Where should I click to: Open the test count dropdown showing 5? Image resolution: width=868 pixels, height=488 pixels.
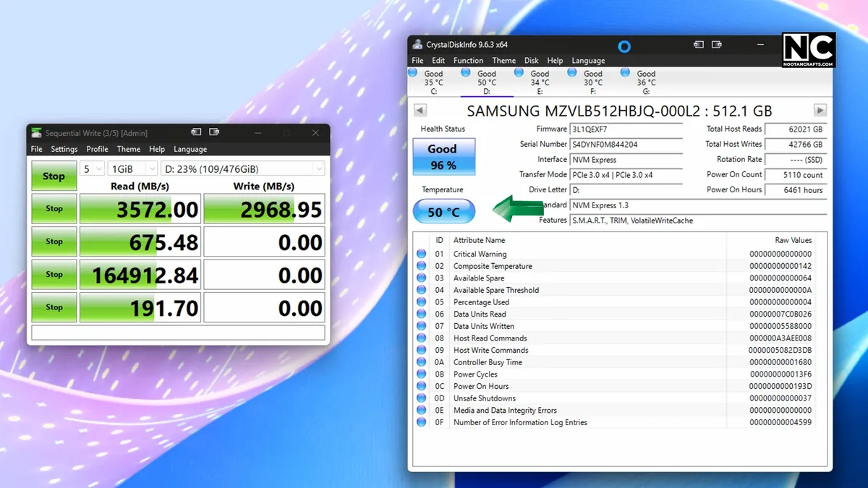coord(92,168)
